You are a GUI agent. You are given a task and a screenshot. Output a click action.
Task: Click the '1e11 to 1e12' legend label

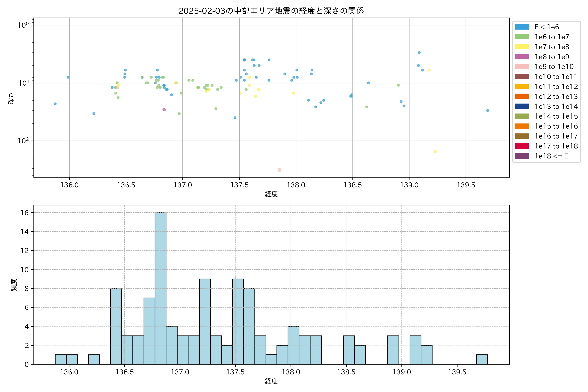[556, 87]
